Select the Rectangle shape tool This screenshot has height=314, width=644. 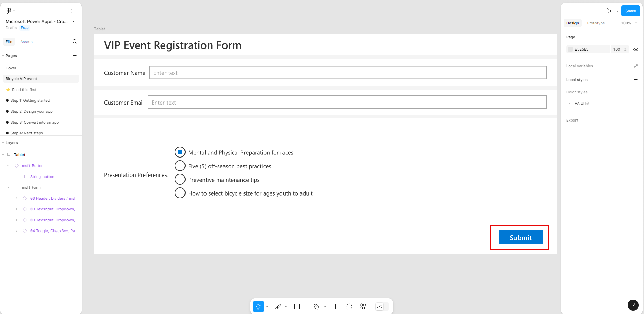pos(297,307)
